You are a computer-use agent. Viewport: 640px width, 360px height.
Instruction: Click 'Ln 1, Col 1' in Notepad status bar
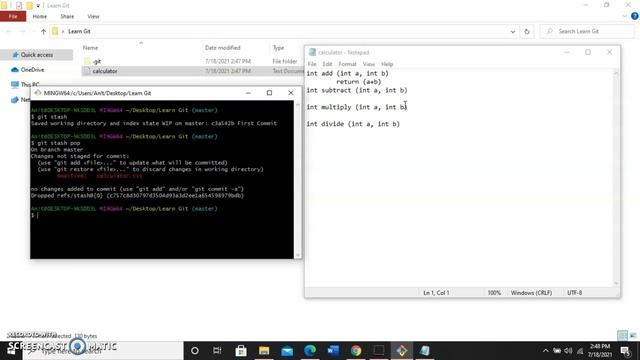coord(436,293)
